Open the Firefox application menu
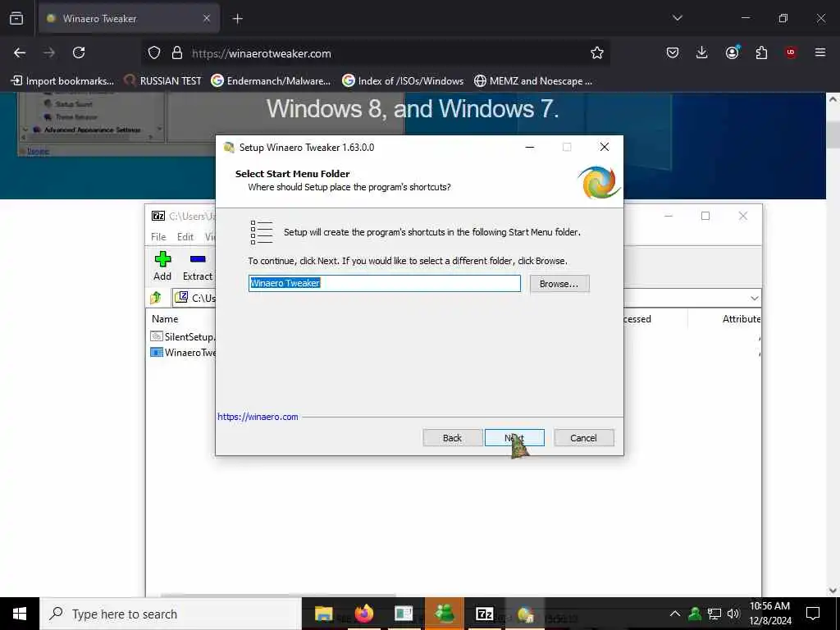This screenshot has width=840, height=630. pyautogui.click(x=820, y=52)
